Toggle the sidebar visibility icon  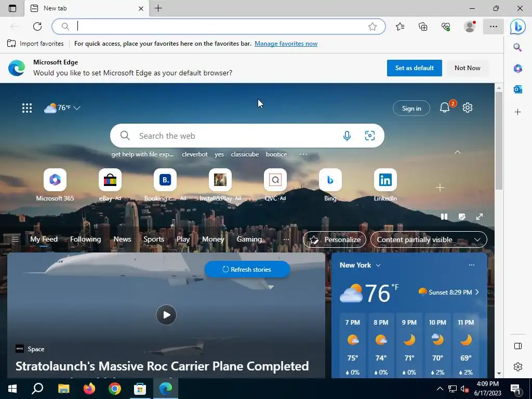click(518, 346)
